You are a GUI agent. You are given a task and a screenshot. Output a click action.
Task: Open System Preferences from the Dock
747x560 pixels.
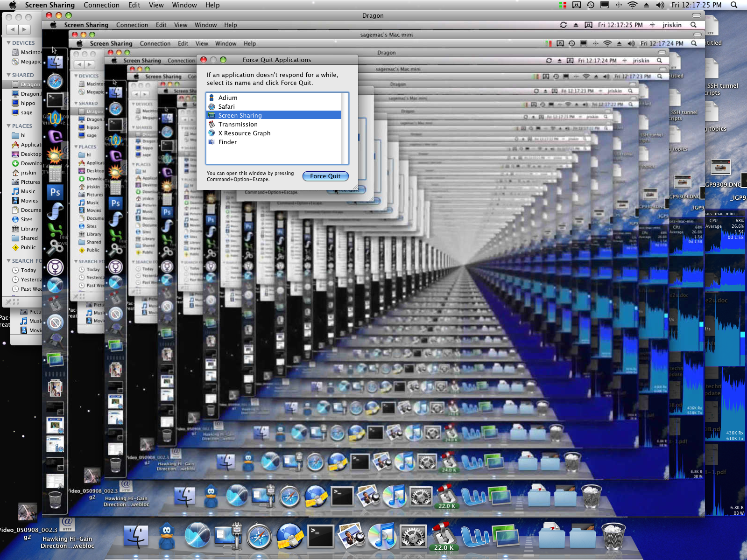click(x=413, y=537)
